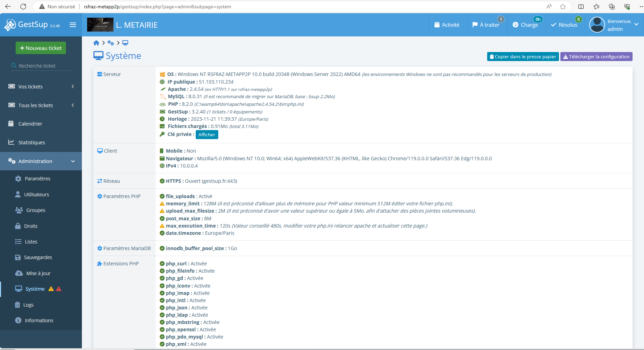Click the read aloud icon in address bar

pyautogui.click(x=549, y=7)
